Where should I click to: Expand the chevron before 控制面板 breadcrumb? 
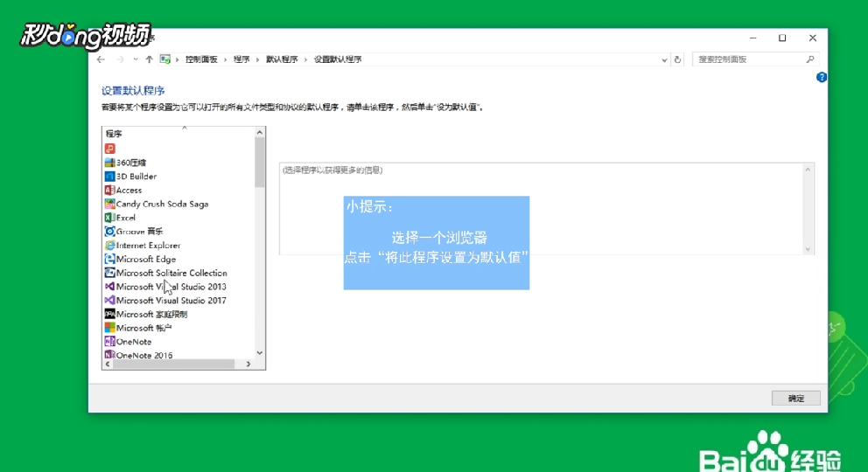coord(177,59)
